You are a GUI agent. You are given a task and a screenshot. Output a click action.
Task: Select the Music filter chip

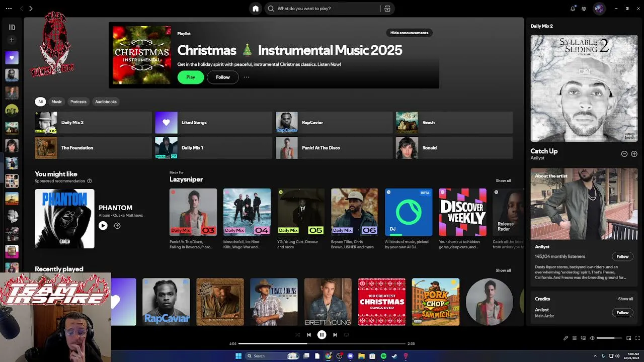point(56,102)
